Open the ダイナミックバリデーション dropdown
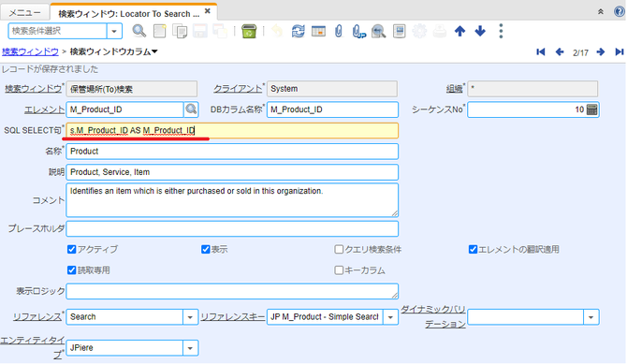 (x=591, y=317)
